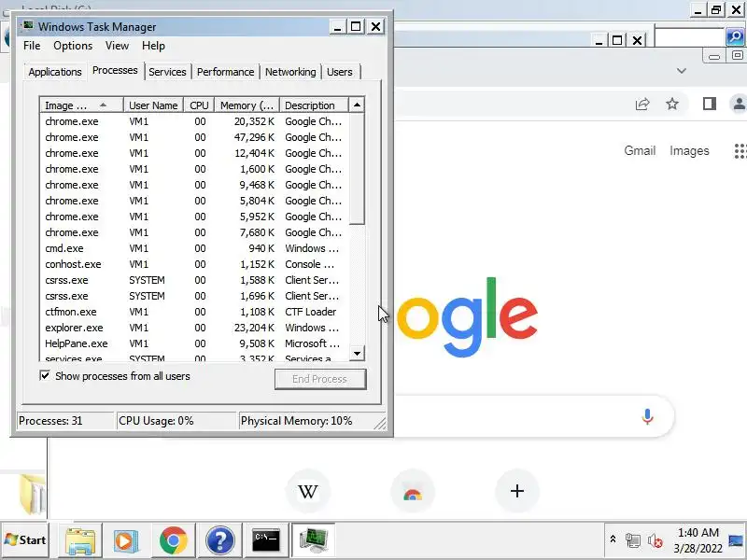Switch to the Applications tab
Viewport: 747px width, 560px height.
coord(55,72)
